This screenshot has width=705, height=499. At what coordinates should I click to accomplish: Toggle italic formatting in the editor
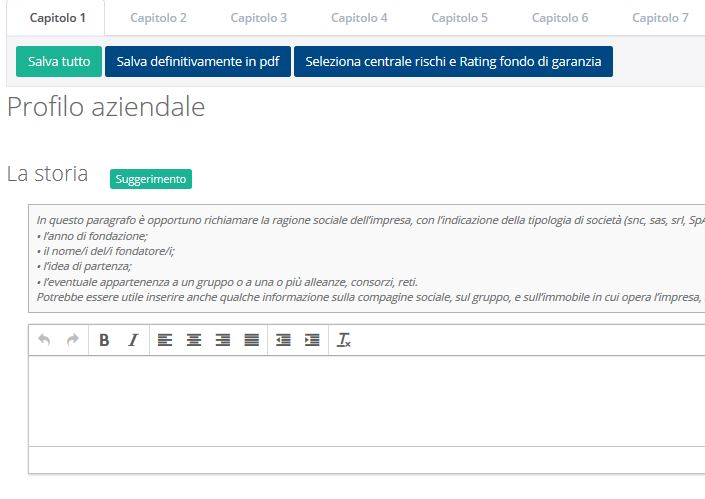133,340
